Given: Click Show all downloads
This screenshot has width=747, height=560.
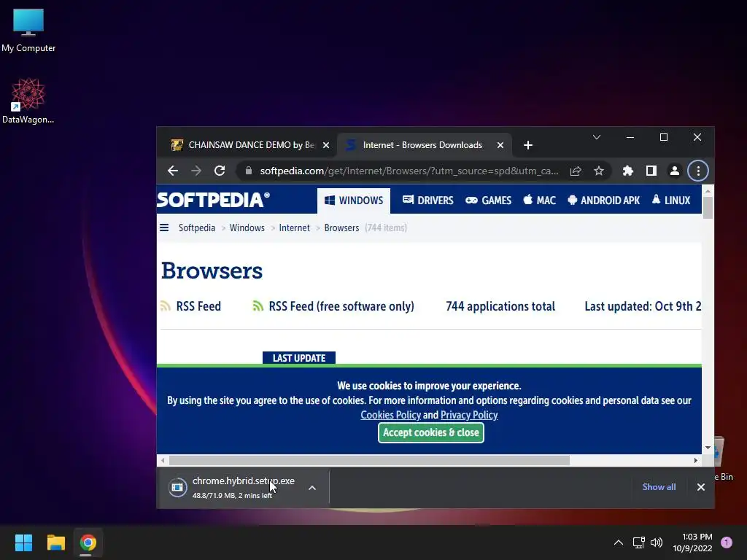Looking at the screenshot, I should (x=659, y=486).
